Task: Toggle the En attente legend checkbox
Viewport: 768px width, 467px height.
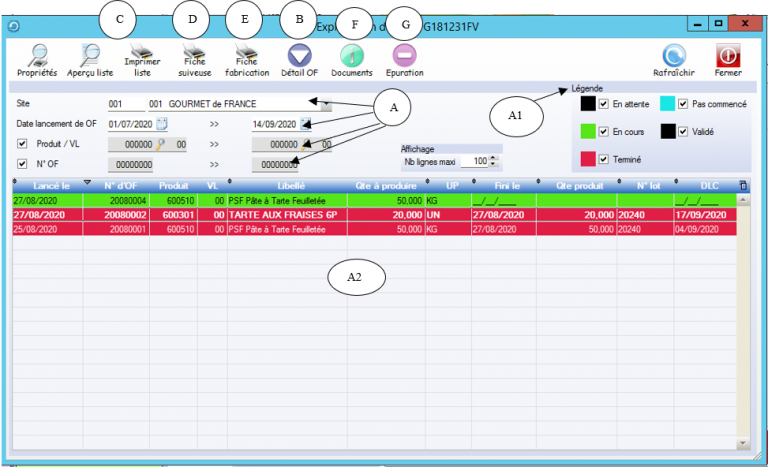Action: coord(603,104)
